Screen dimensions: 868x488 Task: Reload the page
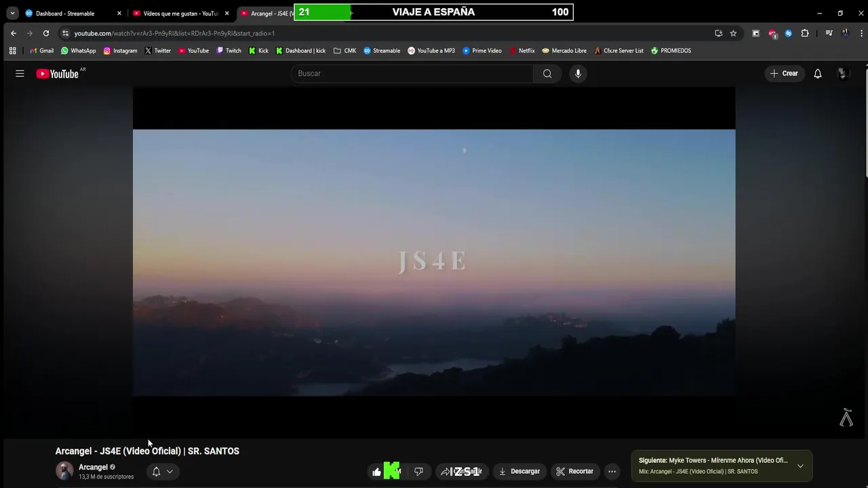(46, 33)
